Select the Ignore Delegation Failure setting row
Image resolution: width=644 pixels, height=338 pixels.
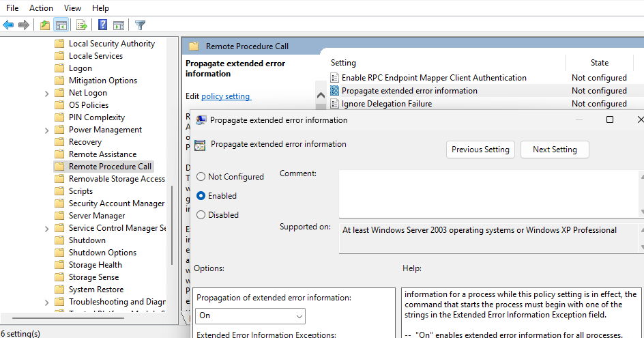pos(387,104)
